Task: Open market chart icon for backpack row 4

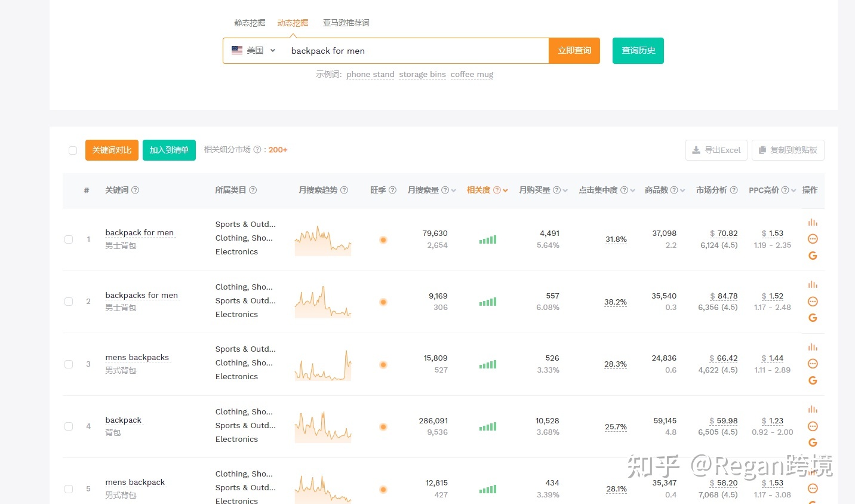Action: pos(813,410)
